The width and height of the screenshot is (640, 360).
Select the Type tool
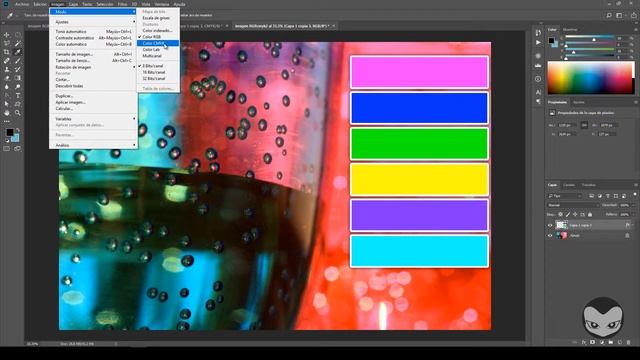coord(18,96)
